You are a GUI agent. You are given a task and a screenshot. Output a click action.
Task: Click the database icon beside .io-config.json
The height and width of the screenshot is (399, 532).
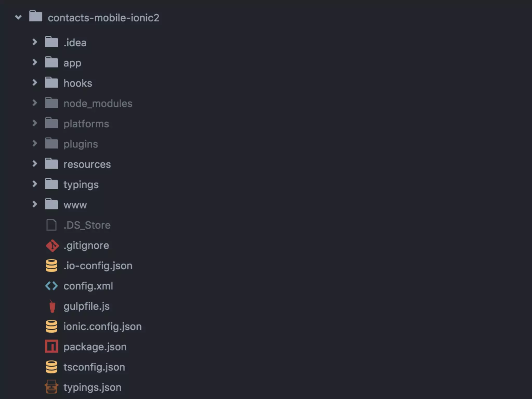(x=51, y=265)
